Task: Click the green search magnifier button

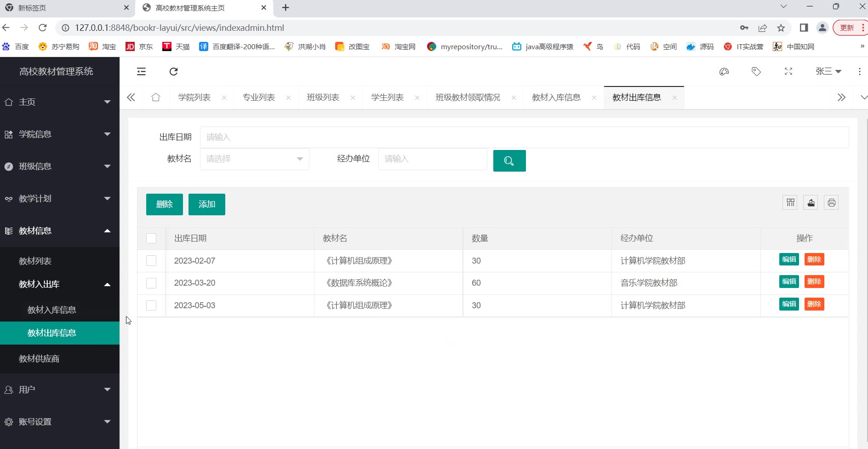Action: 509,161
